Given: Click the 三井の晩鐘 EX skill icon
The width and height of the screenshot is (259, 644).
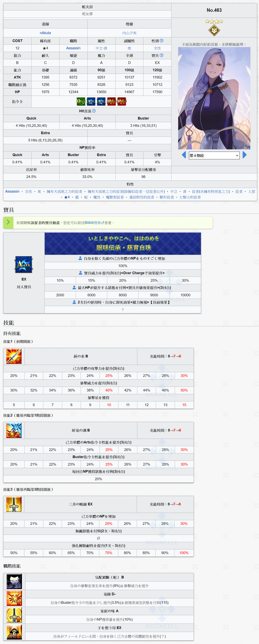Looking at the screenshot, I should (14, 504).
